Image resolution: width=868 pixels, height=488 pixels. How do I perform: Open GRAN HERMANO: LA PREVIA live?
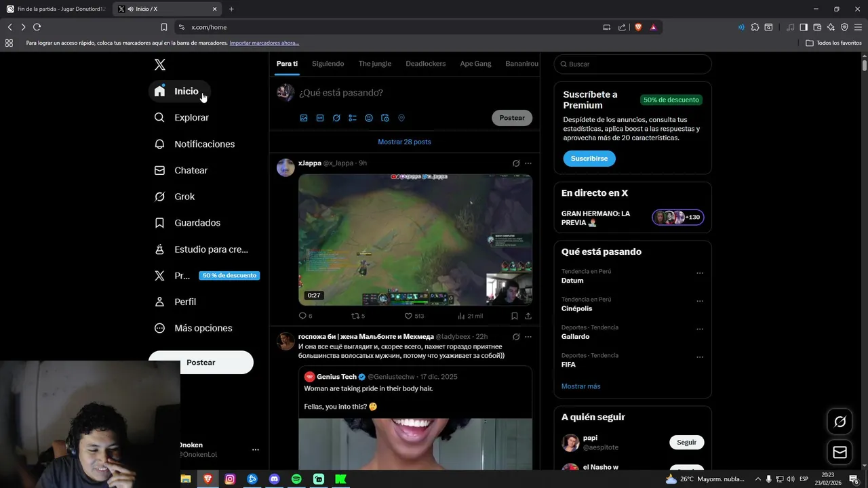(633, 218)
